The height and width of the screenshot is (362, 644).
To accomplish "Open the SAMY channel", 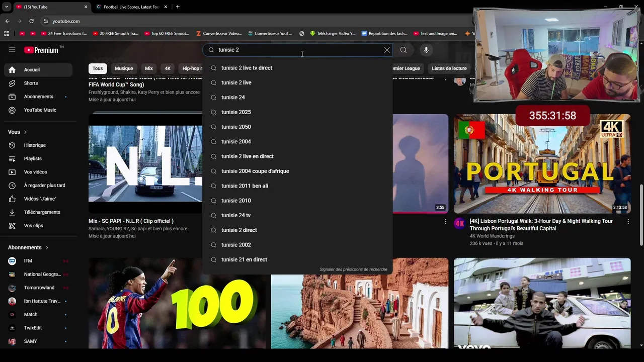I will [38, 341].
